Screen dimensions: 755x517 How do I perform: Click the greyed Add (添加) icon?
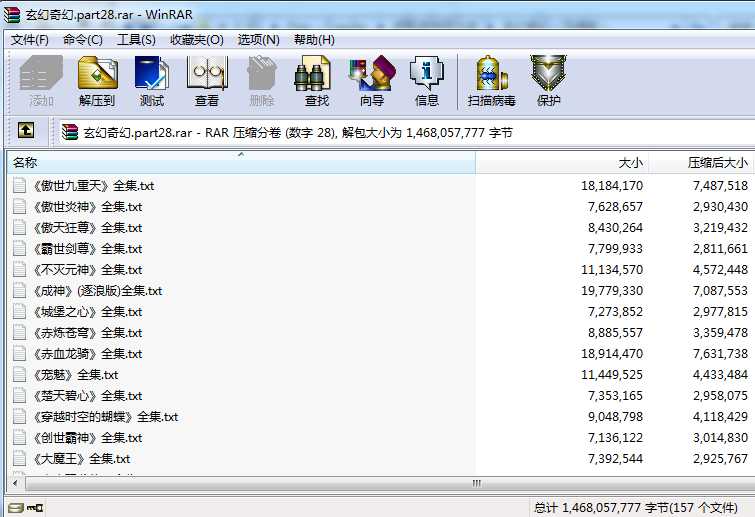41,73
